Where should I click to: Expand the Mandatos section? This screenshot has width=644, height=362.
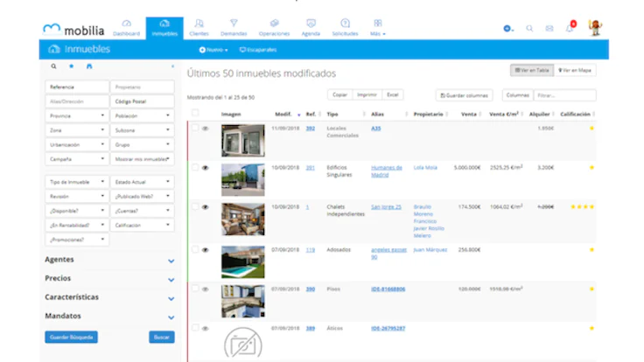click(x=109, y=317)
